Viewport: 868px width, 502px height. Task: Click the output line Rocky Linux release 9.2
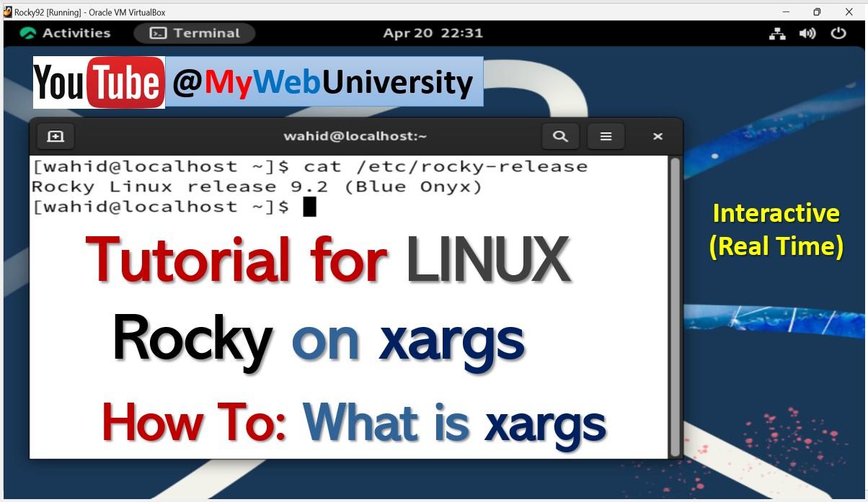click(257, 187)
